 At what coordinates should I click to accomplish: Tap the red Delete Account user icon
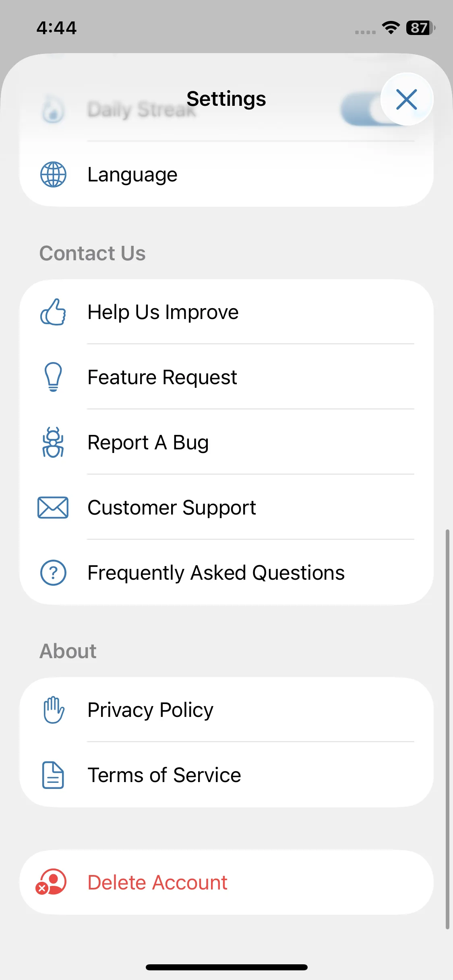click(x=52, y=882)
